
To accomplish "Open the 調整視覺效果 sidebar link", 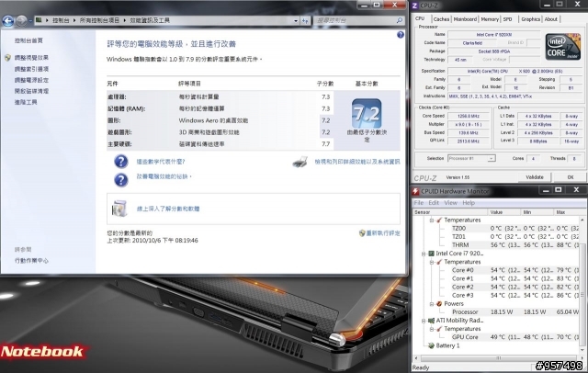I will [x=31, y=58].
